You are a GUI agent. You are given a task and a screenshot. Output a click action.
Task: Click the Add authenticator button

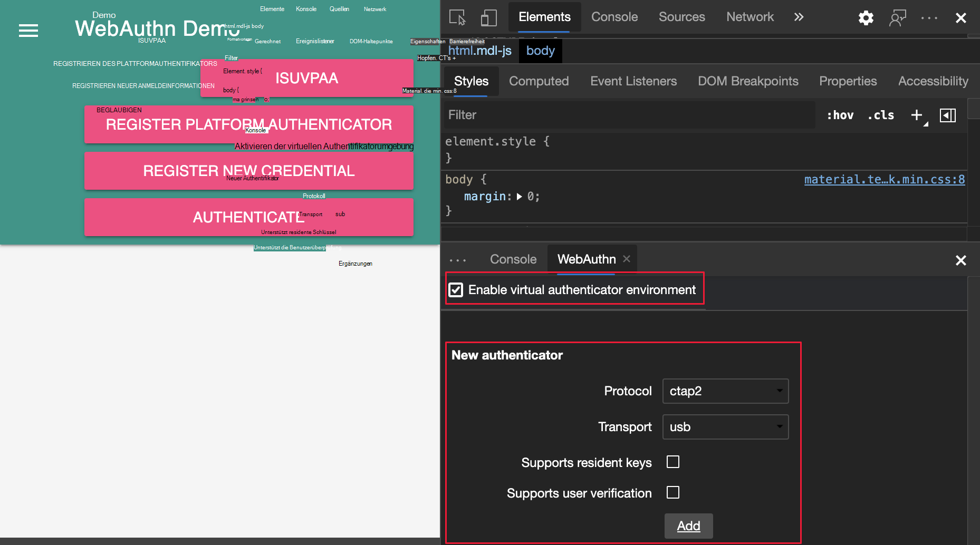click(688, 525)
